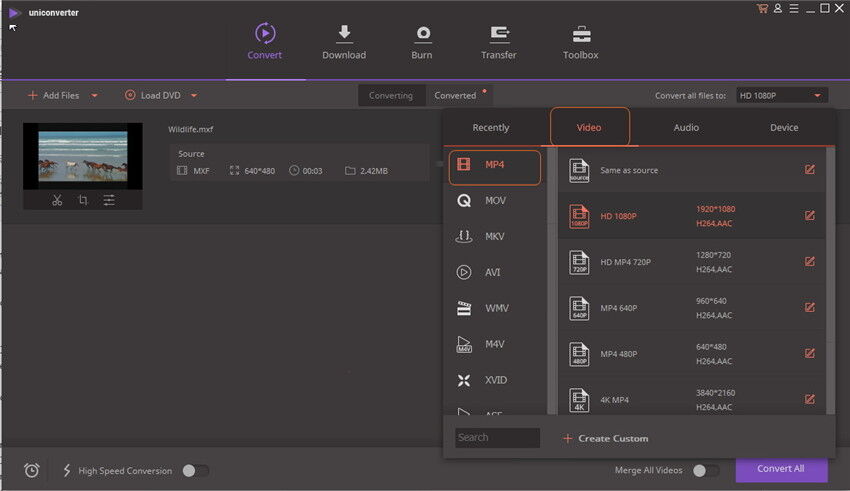Open the Transfer section icon
Viewport: 850px width, 491px height.
point(499,34)
